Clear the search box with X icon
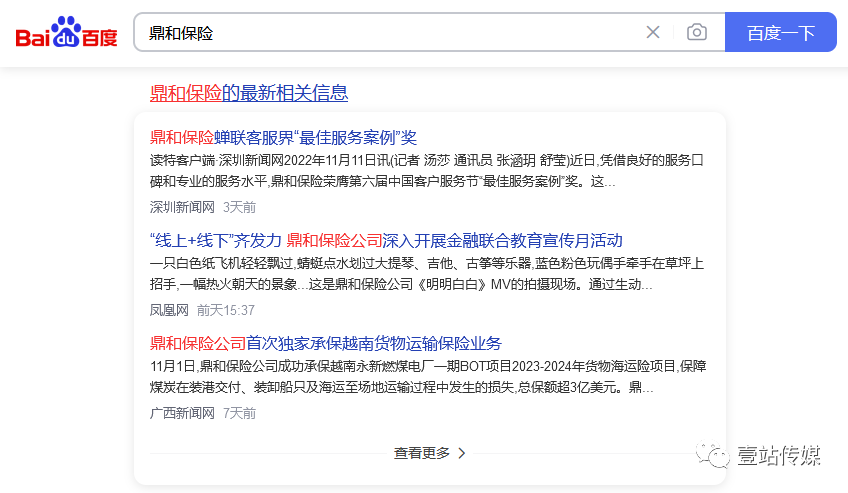 coord(653,32)
